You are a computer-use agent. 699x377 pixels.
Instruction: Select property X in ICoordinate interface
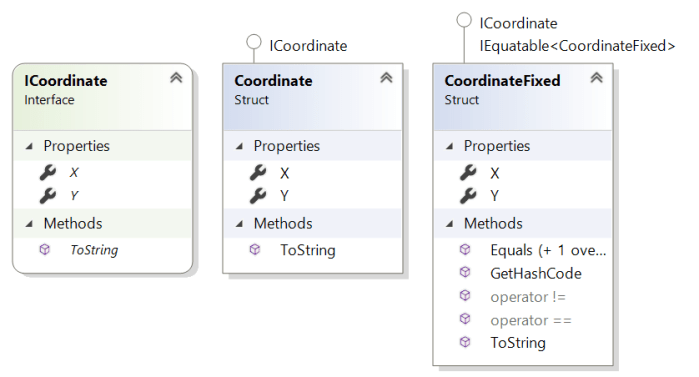74,172
